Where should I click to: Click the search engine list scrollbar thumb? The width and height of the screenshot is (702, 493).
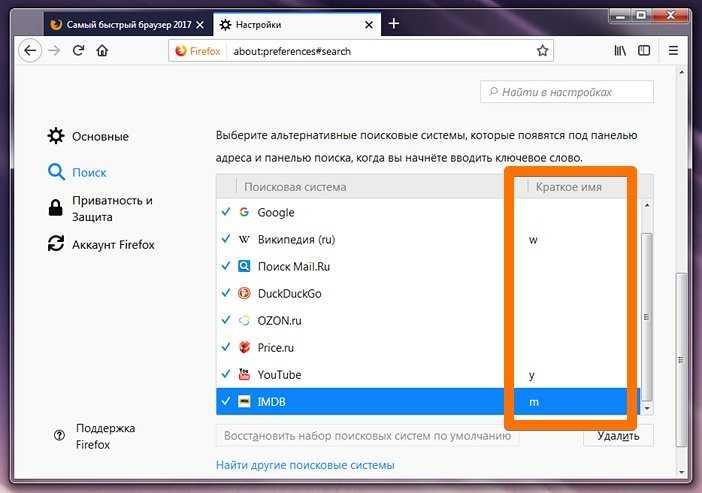click(646, 316)
